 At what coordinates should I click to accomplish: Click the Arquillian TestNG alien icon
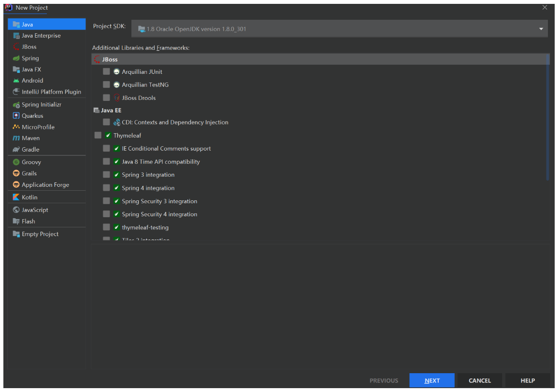pos(116,85)
